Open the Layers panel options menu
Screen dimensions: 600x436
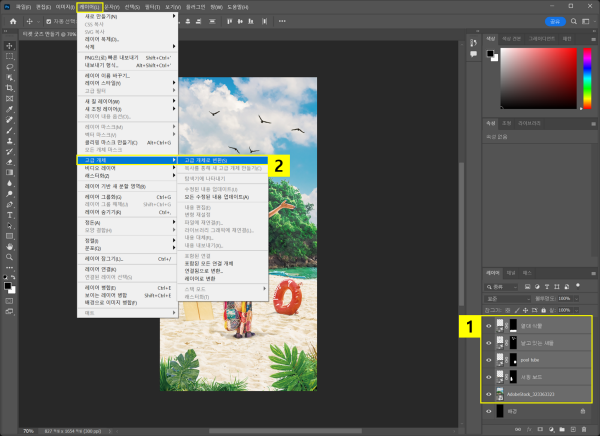click(x=593, y=273)
